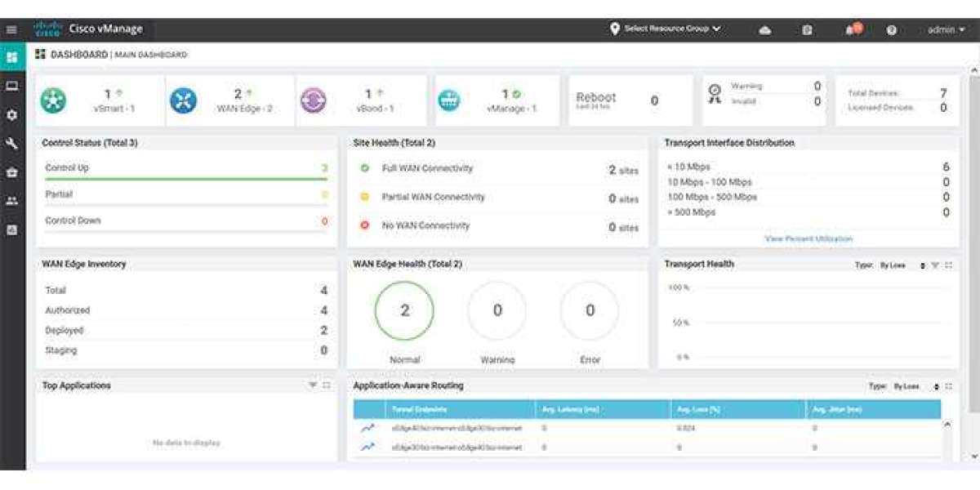Click chart icon for vEdge30 tunnel row
This screenshot has height=490, width=980.
click(368, 448)
